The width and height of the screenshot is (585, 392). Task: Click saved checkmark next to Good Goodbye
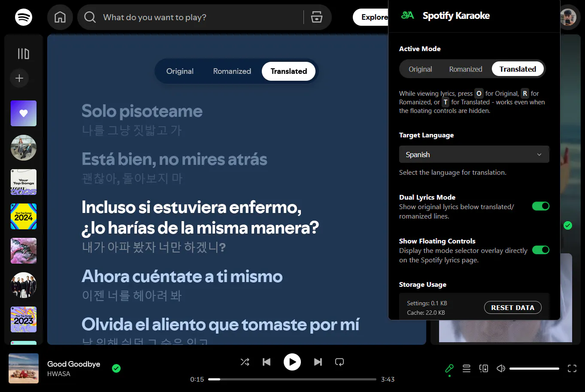116,368
